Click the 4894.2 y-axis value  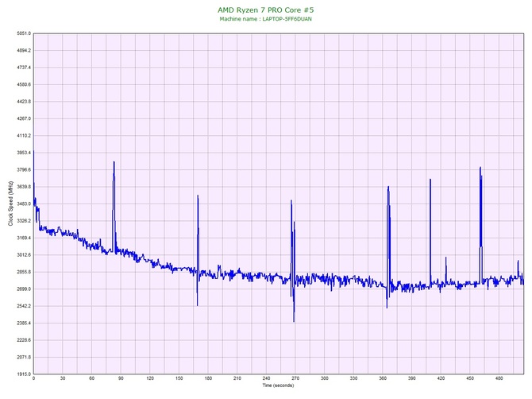24,51
